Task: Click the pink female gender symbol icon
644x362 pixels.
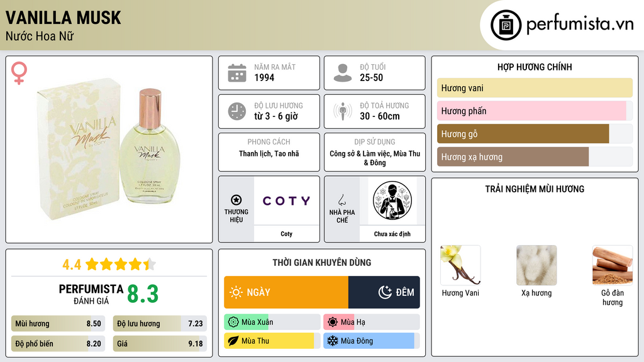Action: tap(19, 73)
